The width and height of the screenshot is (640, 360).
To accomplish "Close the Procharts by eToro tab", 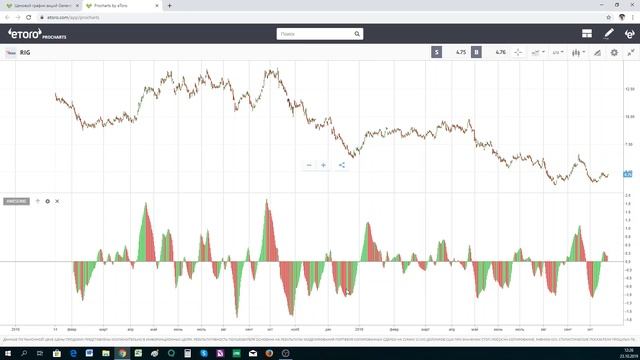I will tap(157, 6).
